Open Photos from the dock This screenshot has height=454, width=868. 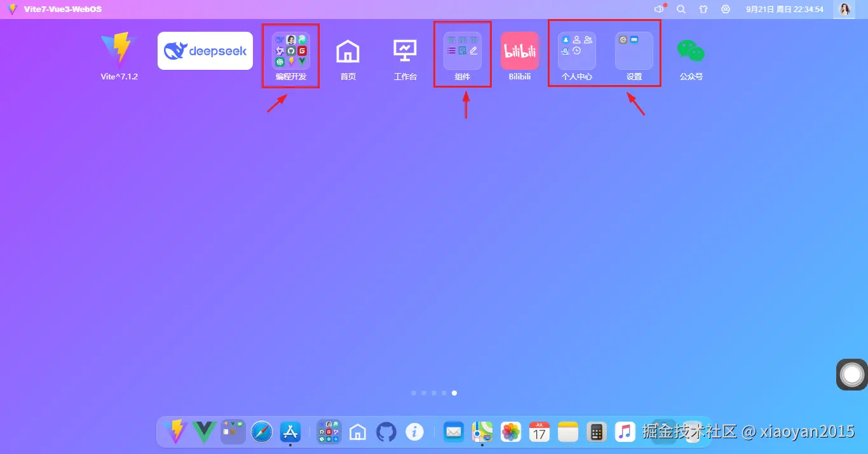[x=511, y=432]
